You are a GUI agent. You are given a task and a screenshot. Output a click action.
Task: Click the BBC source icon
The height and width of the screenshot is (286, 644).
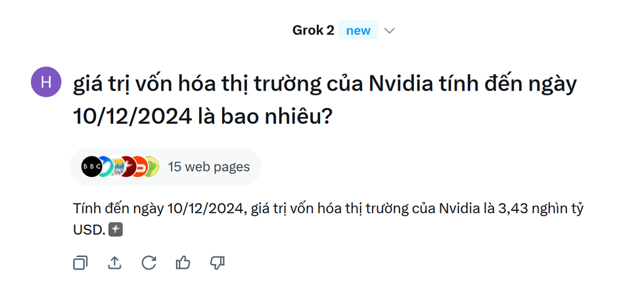point(91,166)
